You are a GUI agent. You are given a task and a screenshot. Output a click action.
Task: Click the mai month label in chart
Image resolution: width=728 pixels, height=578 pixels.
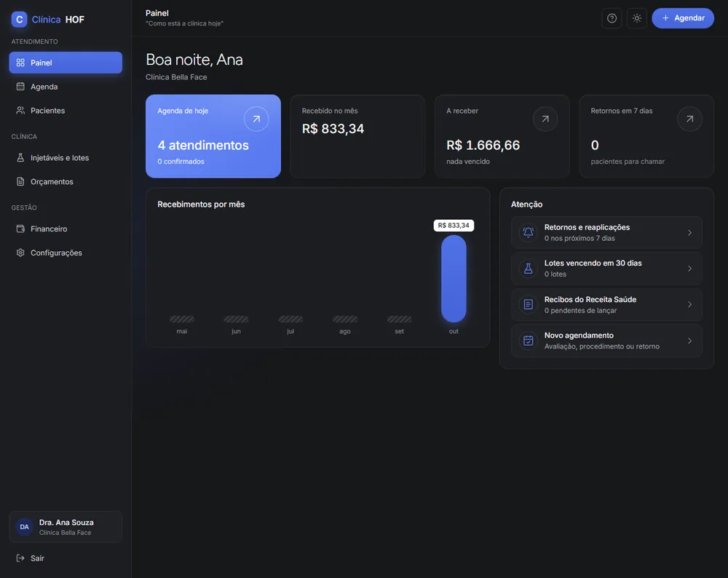(x=182, y=331)
